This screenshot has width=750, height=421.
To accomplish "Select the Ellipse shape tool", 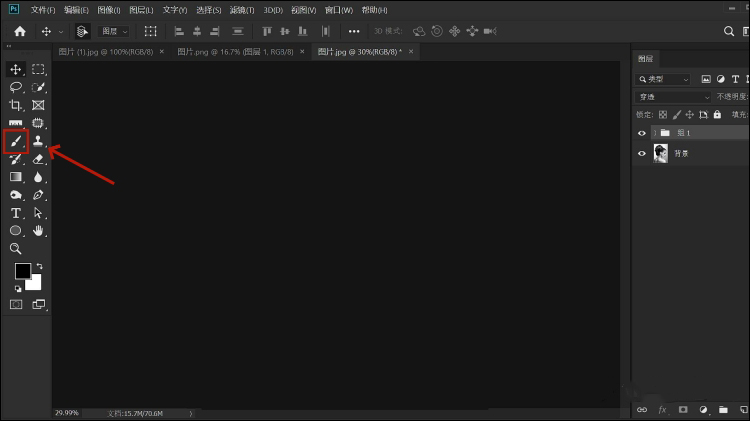I will [15, 231].
